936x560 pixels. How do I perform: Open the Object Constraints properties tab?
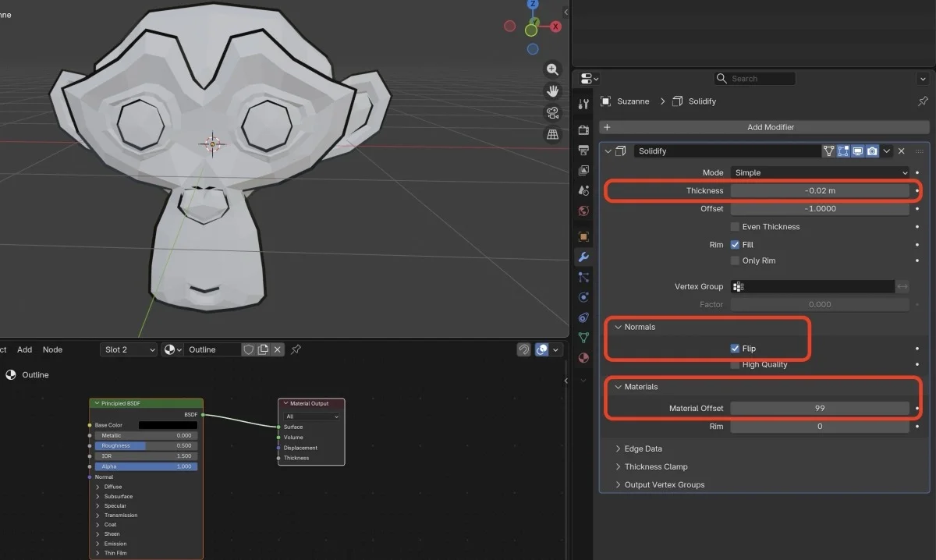coord(583,317)
